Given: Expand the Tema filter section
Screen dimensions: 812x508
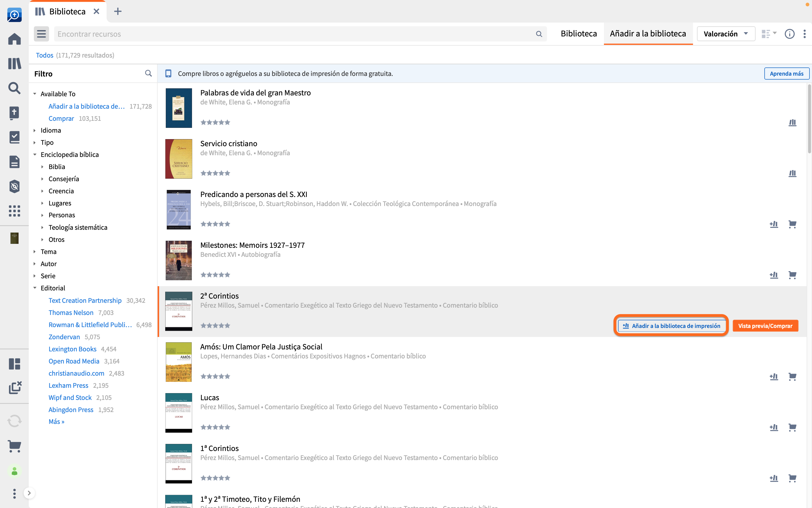Looking at the screenshot, I should pos(35,252).
